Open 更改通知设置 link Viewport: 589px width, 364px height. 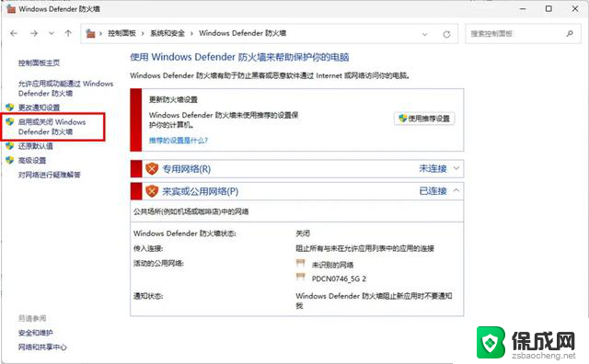point(39,108)
